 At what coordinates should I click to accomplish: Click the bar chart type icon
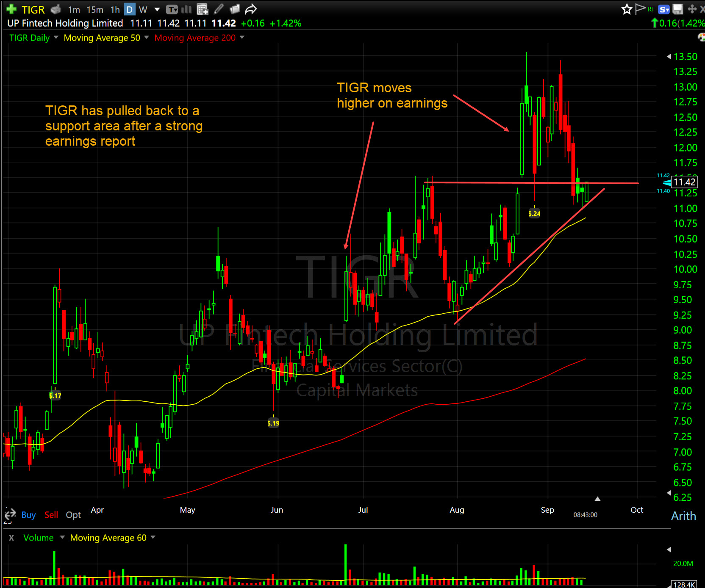[186, 9]
